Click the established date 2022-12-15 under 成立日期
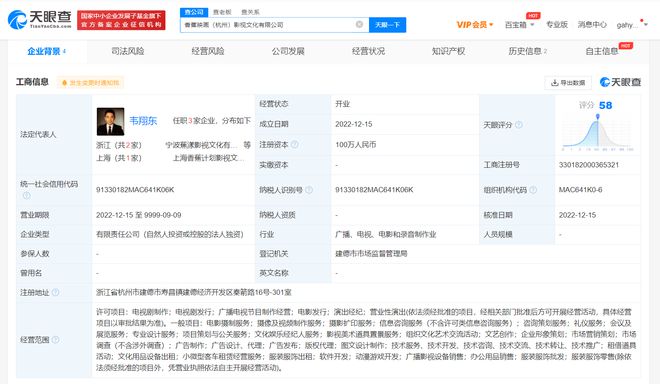This screenshot has width=660, height=384. (x=354, y=124)
